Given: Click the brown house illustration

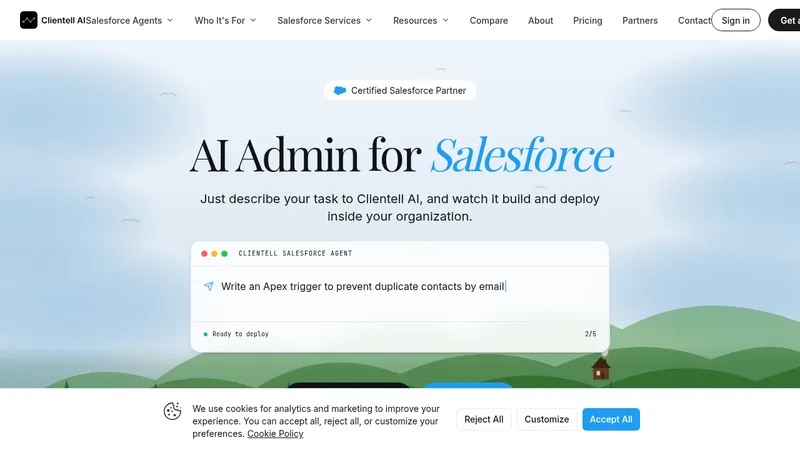Looking at the screenshot, I should [601, 368].
